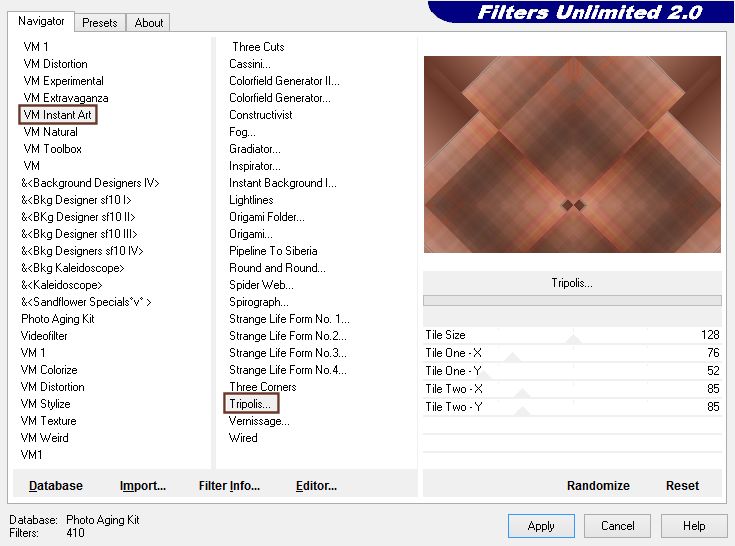Choose the Wired filter
The image size is (735, 546).
point(243,438)
